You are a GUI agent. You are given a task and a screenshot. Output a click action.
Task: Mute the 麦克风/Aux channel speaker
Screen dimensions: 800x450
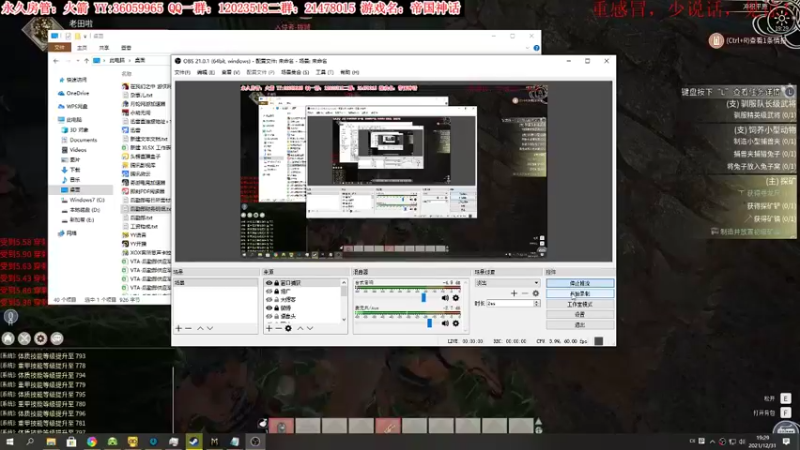pos(445,323)
